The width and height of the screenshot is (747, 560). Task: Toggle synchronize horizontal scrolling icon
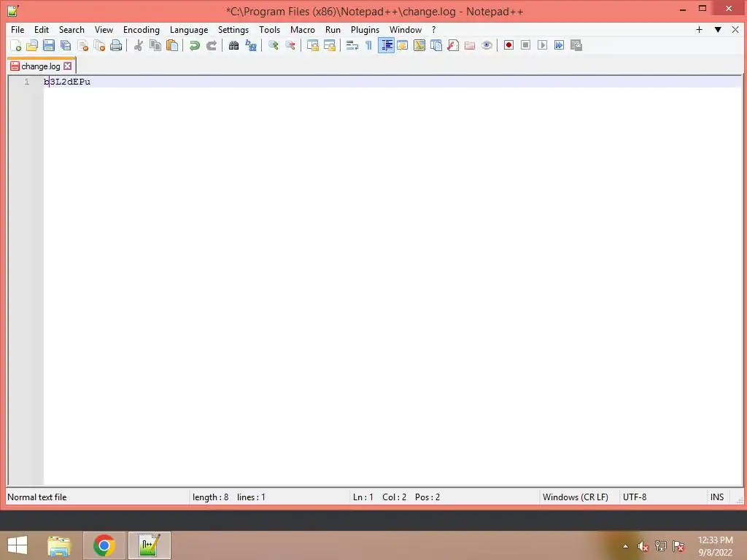(329, 45)
